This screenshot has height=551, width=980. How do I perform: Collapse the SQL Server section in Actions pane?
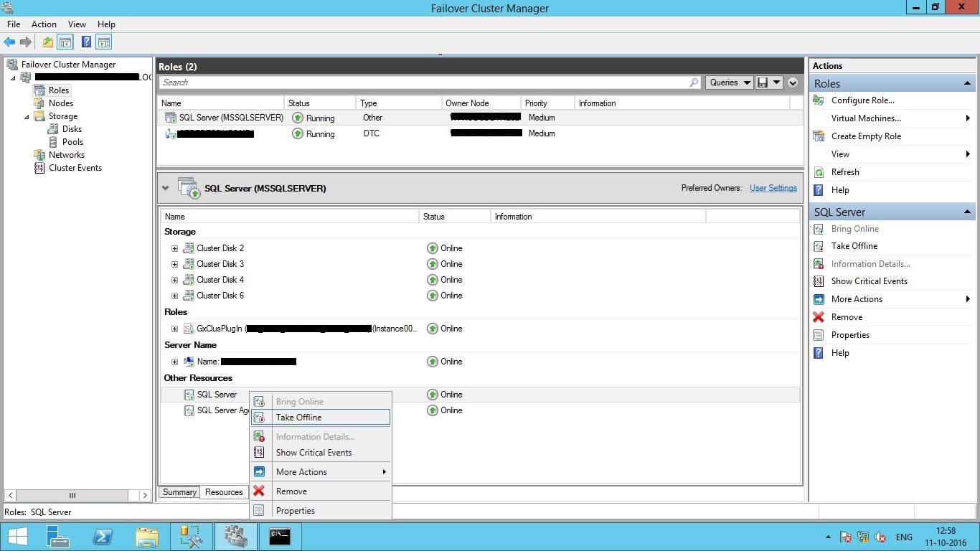pos(967,212)
